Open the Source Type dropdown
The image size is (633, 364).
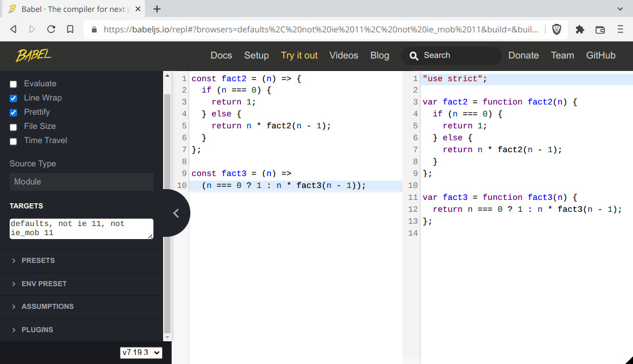[x=81, y=182]
